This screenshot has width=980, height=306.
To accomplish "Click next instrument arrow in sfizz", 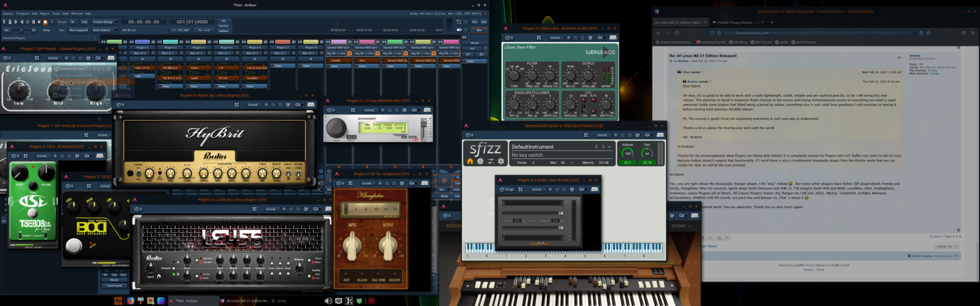I will coord(603,147).
